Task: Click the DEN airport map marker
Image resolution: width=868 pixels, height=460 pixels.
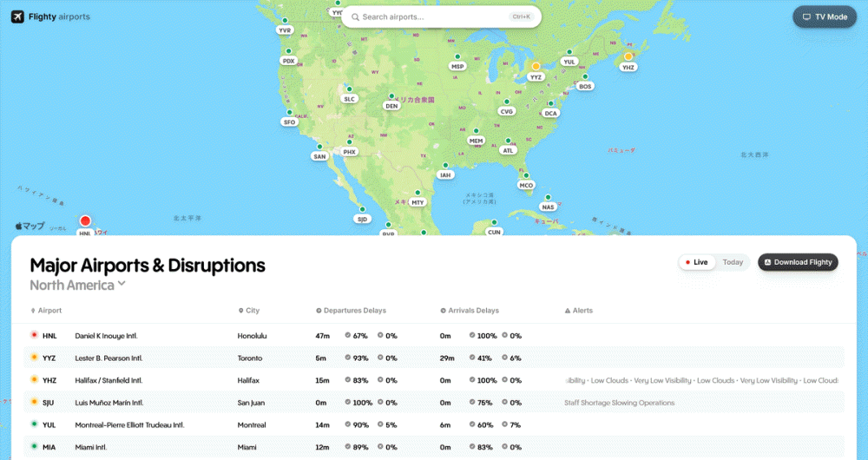Action: [x=391, y=97]
